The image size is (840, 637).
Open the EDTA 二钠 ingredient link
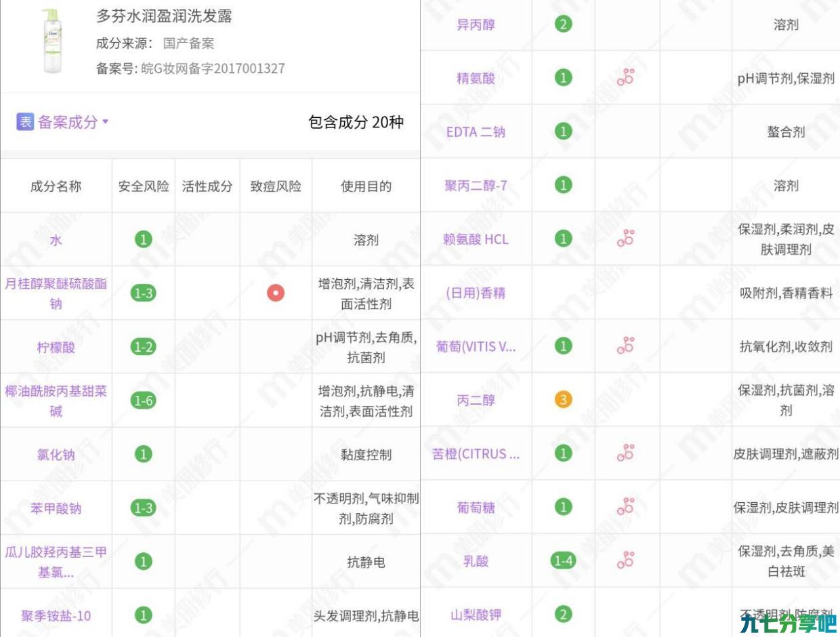pyautogui.click(x=476, y=131)
